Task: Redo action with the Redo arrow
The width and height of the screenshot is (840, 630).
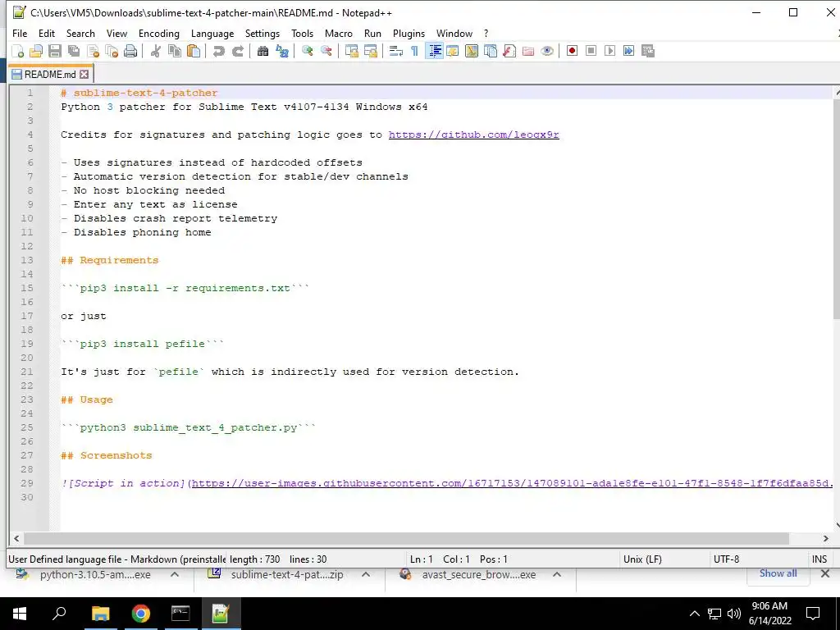Action: [x=237, y=51]
